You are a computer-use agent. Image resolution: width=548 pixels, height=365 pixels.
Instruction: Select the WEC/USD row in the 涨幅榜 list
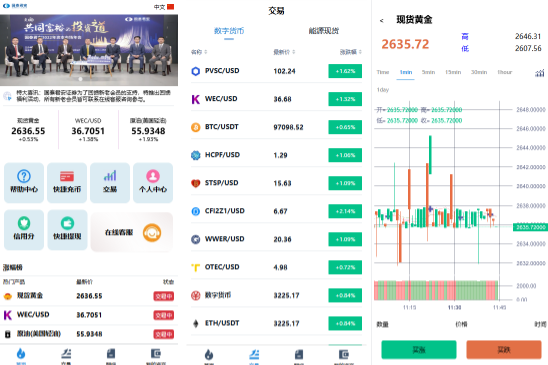coord(89,315)
